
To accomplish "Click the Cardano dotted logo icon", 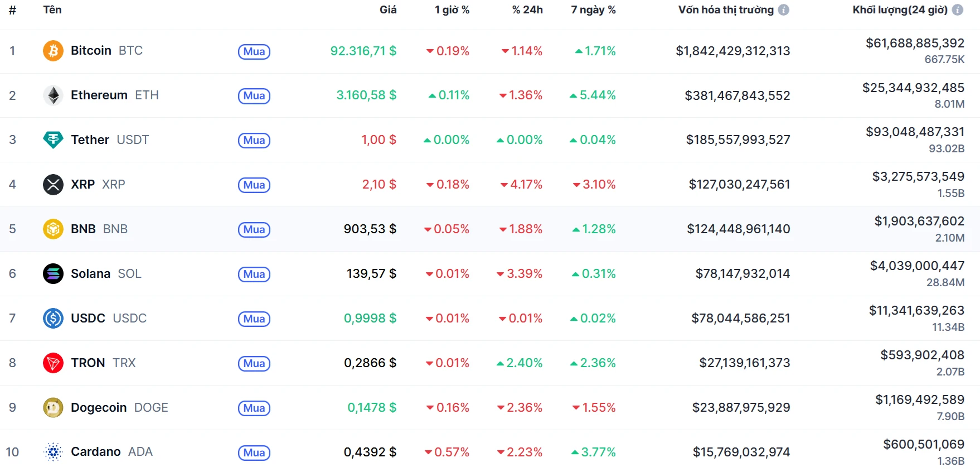I will pyautogui.click(x=53, y=452).
